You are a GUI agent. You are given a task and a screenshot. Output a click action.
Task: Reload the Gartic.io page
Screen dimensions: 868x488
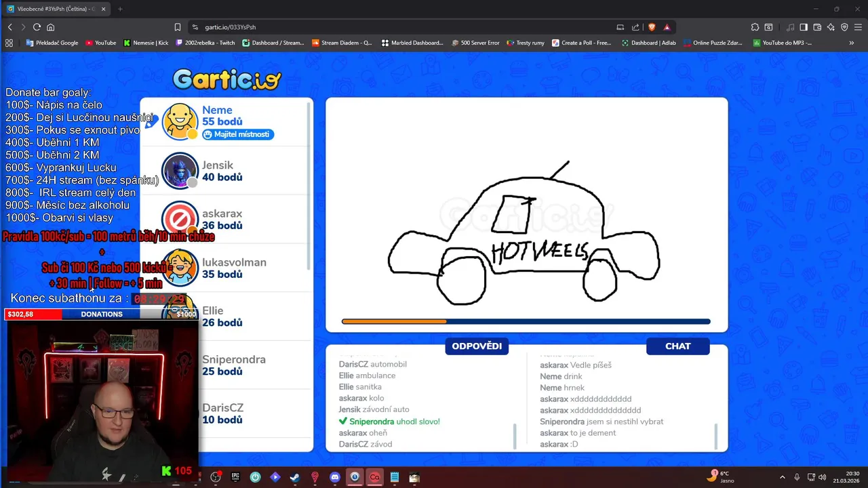(x=37, y=27)
